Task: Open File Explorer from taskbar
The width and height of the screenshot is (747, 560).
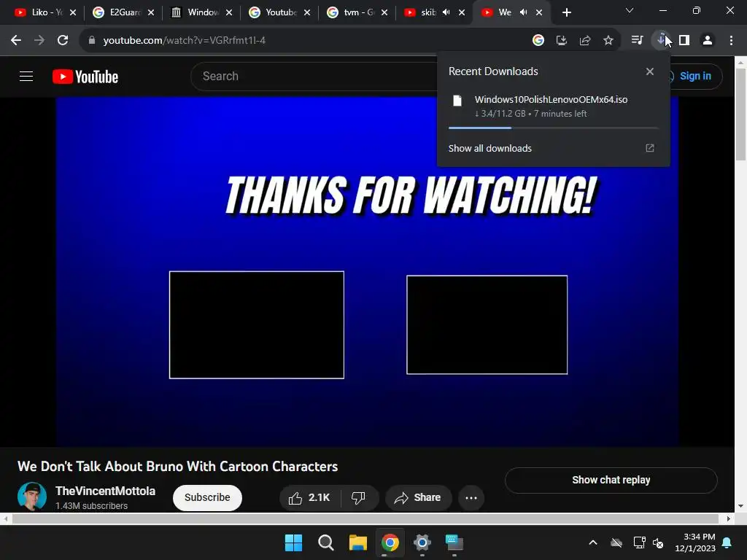Action: [357, 542]
